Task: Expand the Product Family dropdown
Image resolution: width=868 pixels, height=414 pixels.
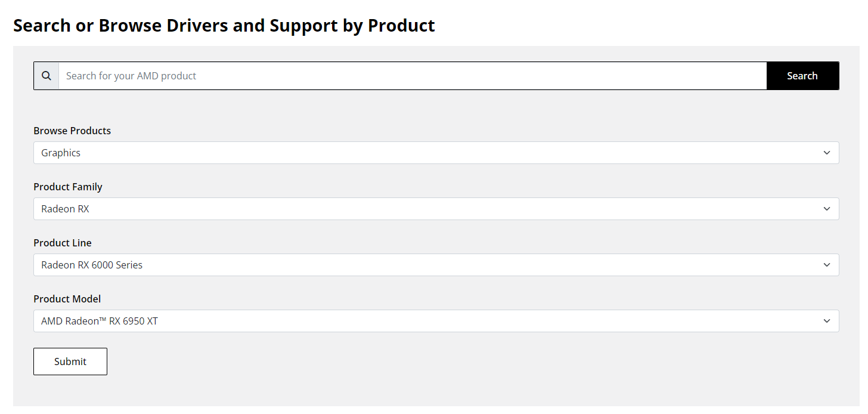Action: click(436, 209)
